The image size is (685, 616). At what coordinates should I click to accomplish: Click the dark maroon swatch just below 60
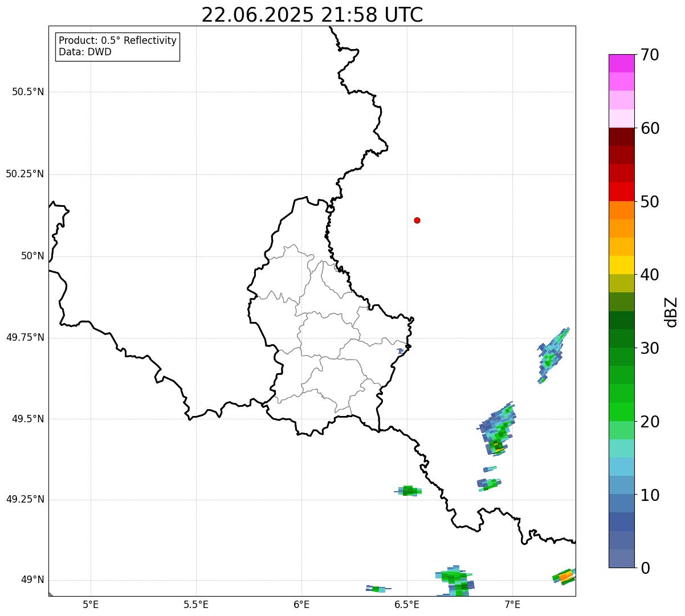point(621,137)
